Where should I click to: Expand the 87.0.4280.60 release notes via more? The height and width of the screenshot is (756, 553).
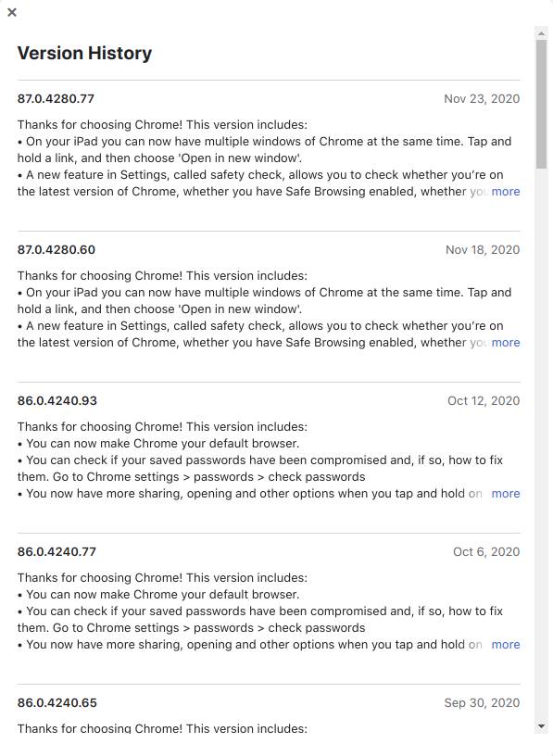tap(506, 342)
